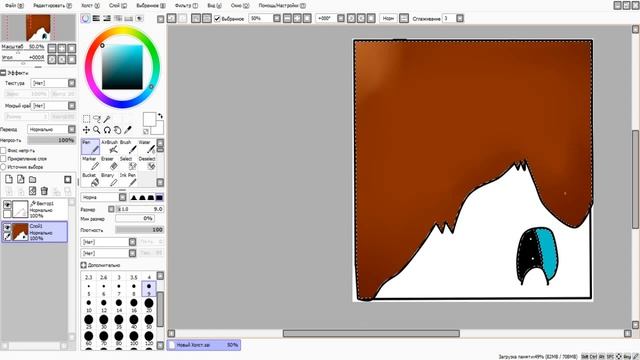The image size is (640, 360).
Task: Create a new layer folder
Action: pos(33,179)
